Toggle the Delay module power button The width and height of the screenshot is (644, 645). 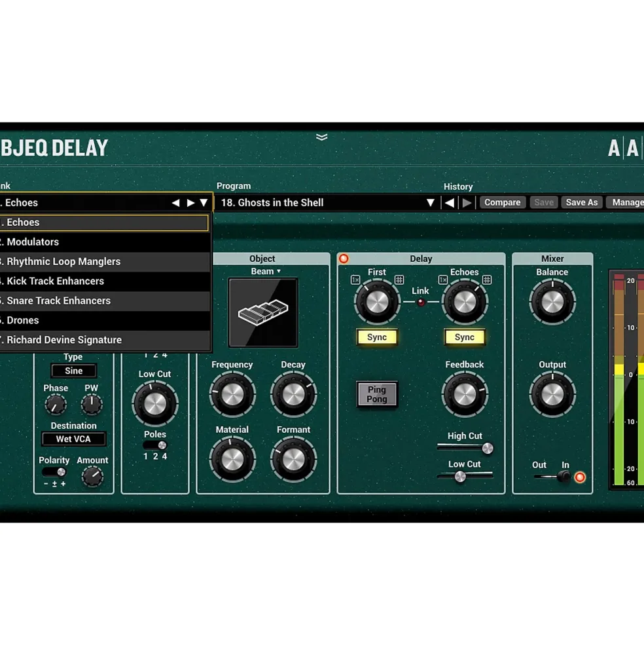click(x=344, y=259)
